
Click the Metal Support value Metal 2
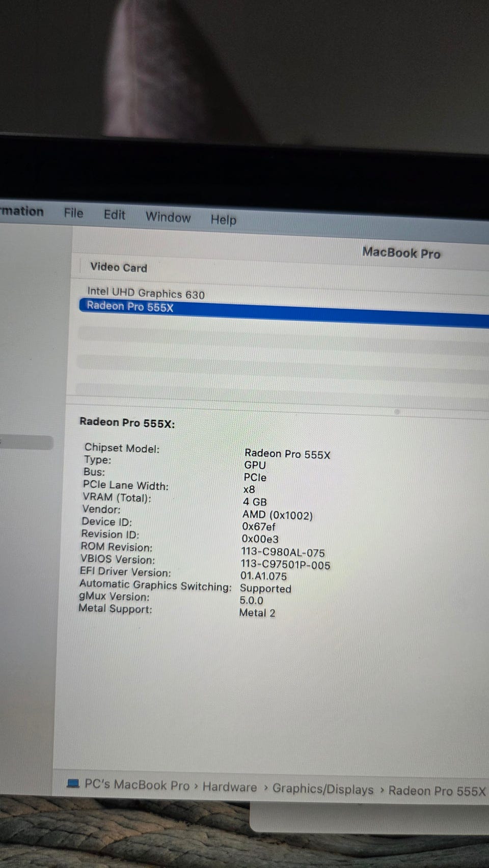point(257,612)
